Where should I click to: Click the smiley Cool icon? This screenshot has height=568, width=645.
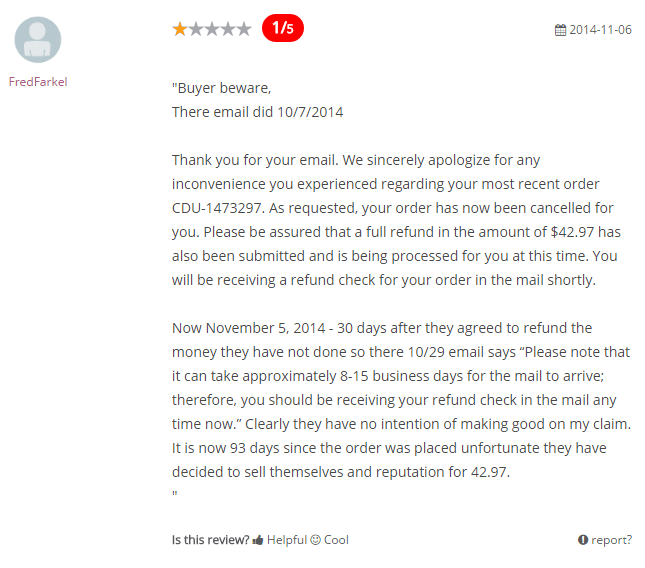(316, 540)
